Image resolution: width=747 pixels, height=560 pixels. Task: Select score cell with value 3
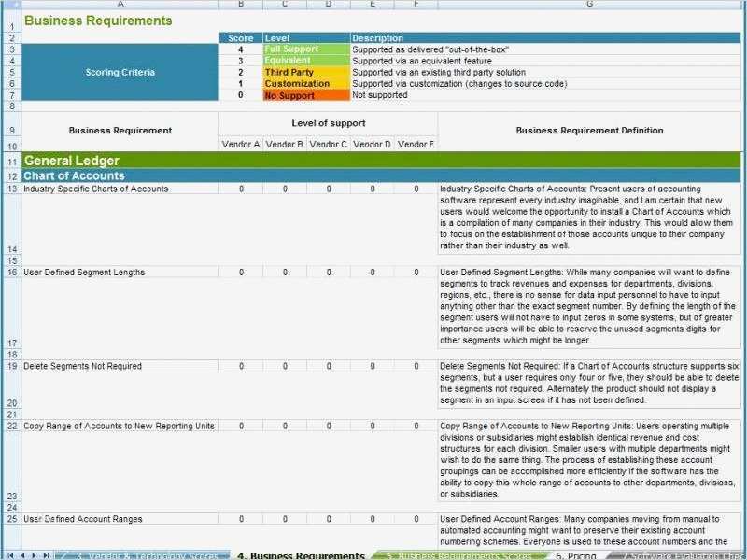pyautogui.click(x=241, y=61)
